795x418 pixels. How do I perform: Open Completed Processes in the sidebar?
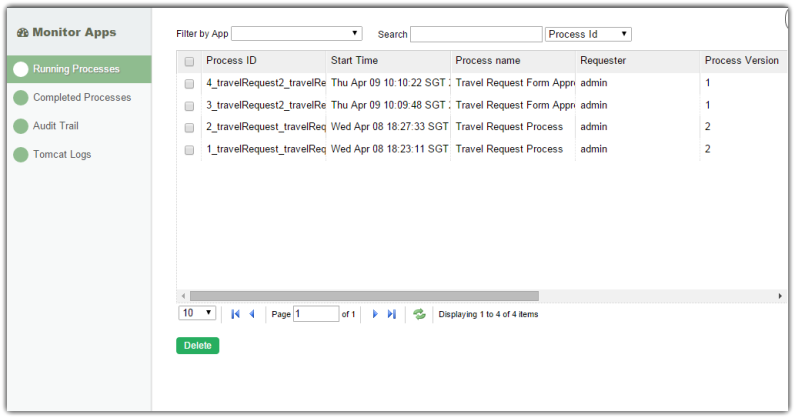tap(81, 98)
